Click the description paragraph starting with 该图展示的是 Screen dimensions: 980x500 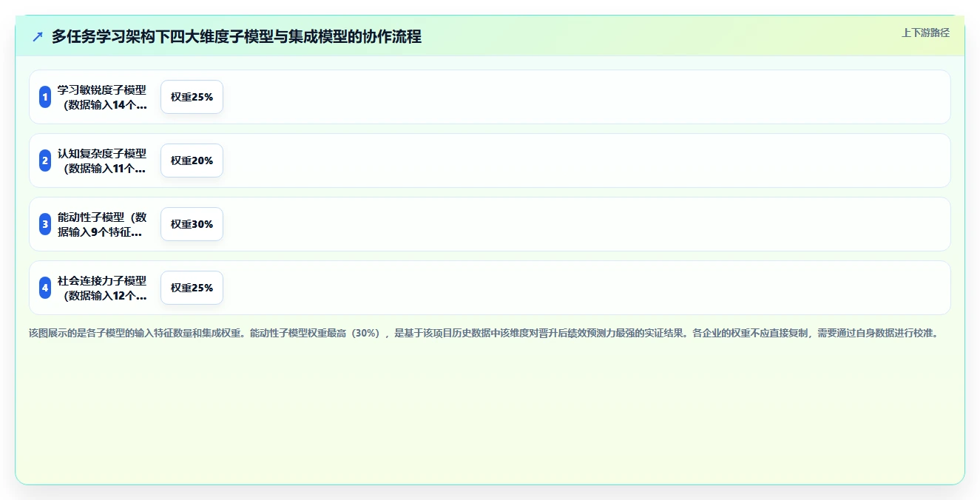point(485,333)
